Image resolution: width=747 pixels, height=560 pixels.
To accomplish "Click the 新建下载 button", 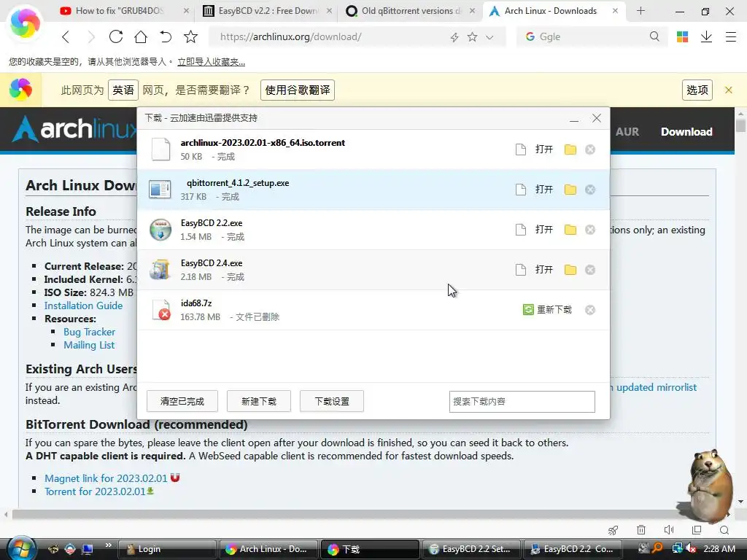I will [x=259, y=401].
